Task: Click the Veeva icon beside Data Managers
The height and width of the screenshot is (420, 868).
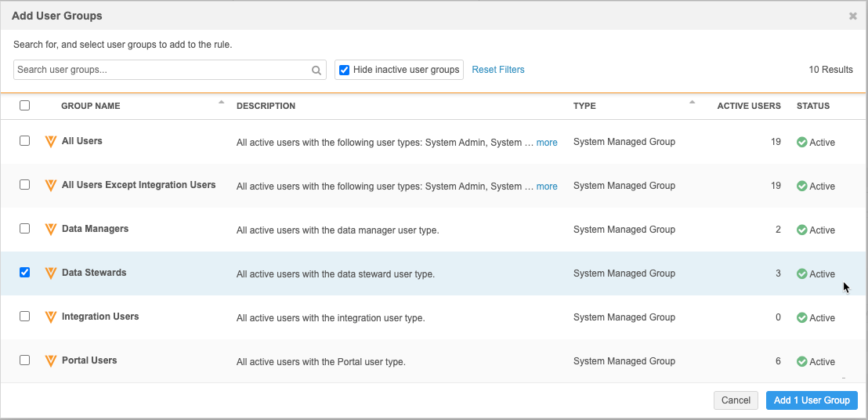Action: coord(51,230)
